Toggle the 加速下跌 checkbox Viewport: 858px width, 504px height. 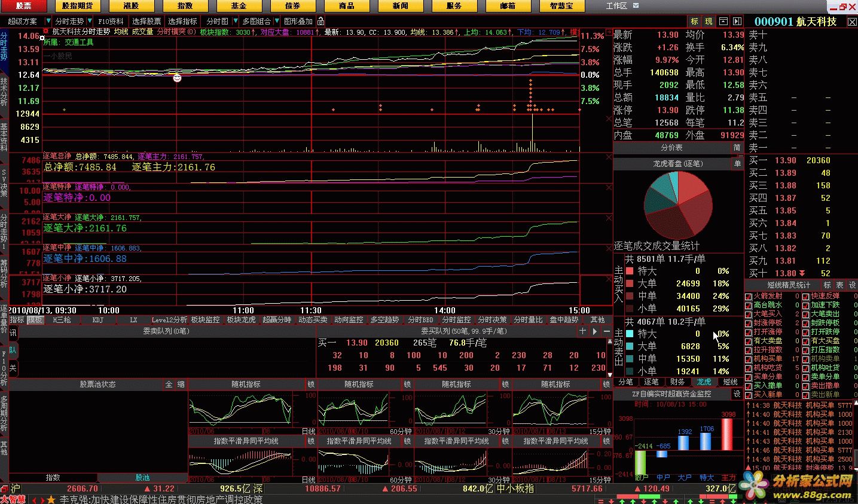806,306
